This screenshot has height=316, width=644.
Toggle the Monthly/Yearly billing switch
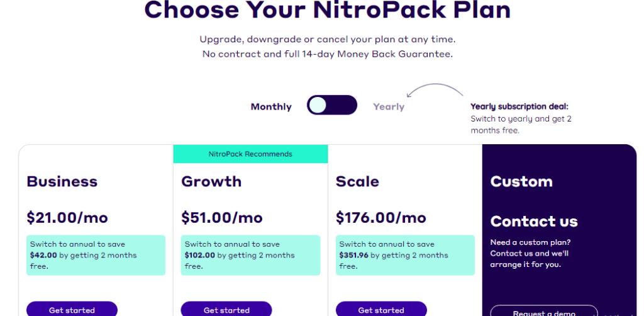[x=332, y=105]
